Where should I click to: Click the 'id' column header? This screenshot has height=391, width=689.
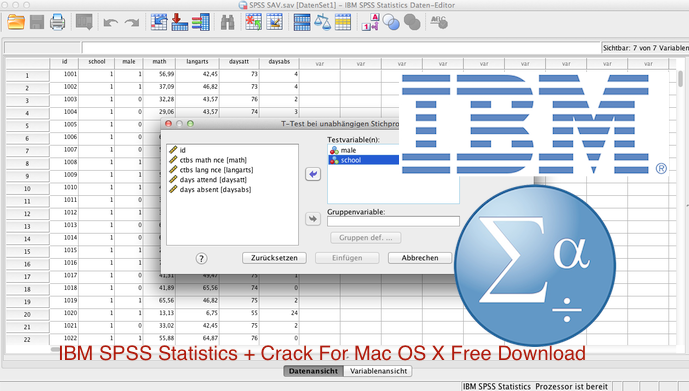(64, 62)
